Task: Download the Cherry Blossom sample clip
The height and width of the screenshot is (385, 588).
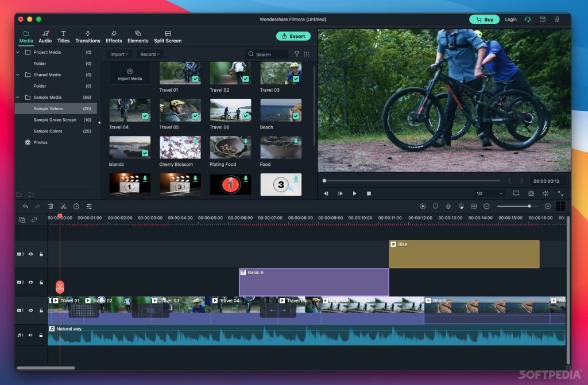Action: (x=195, y=141)
